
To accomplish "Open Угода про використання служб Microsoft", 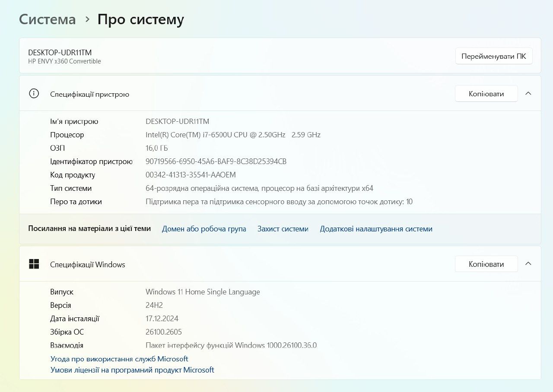I will coord(119,359).
